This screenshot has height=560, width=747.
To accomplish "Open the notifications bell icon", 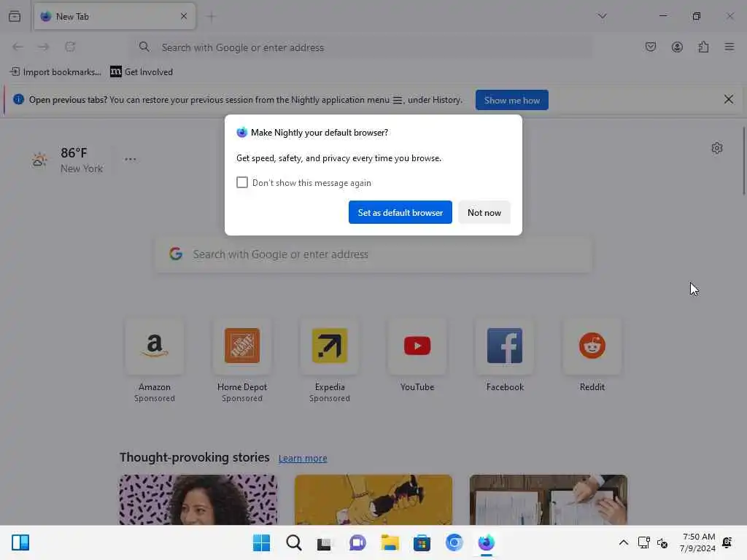I will coord(727,542).
